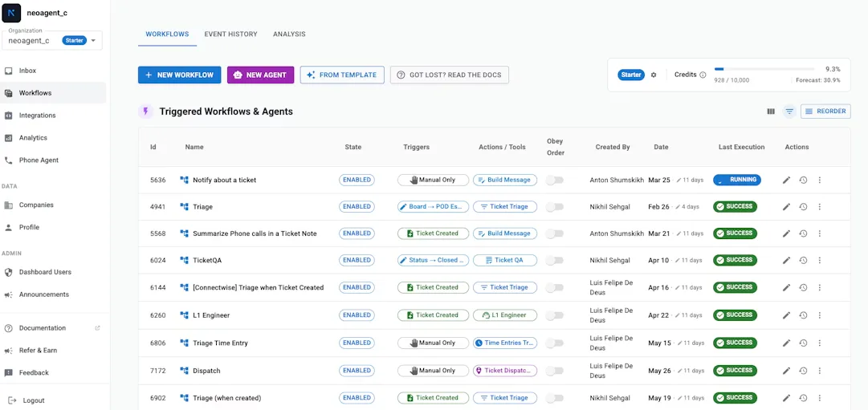Create a New Agent
The height and width of the screenshot is (410, 868).
click(x=260, y=75)
